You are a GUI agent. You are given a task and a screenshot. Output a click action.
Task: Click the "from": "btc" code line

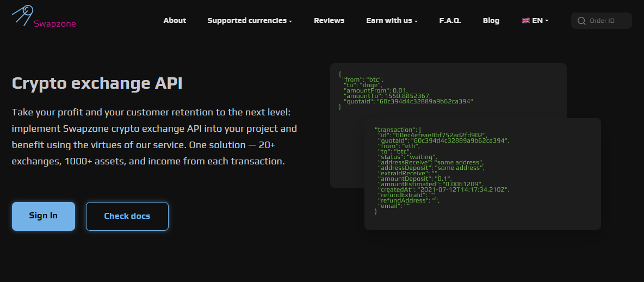point(363,79)
